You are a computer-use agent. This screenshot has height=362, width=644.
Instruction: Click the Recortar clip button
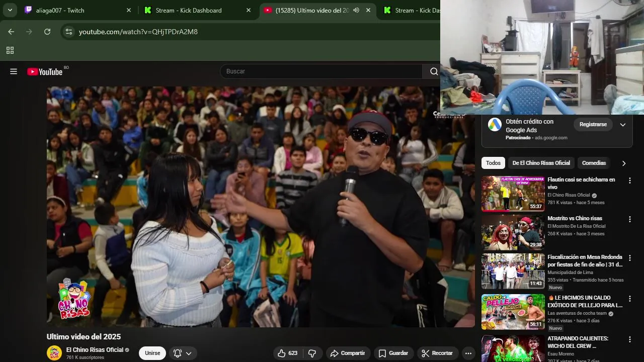click(438, 353)
